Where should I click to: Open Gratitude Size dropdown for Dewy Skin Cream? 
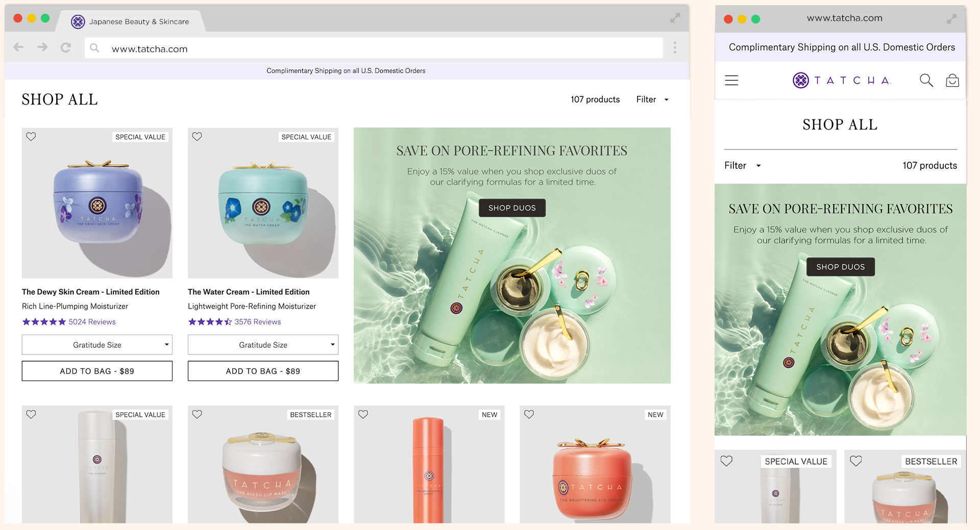[97, 345]
